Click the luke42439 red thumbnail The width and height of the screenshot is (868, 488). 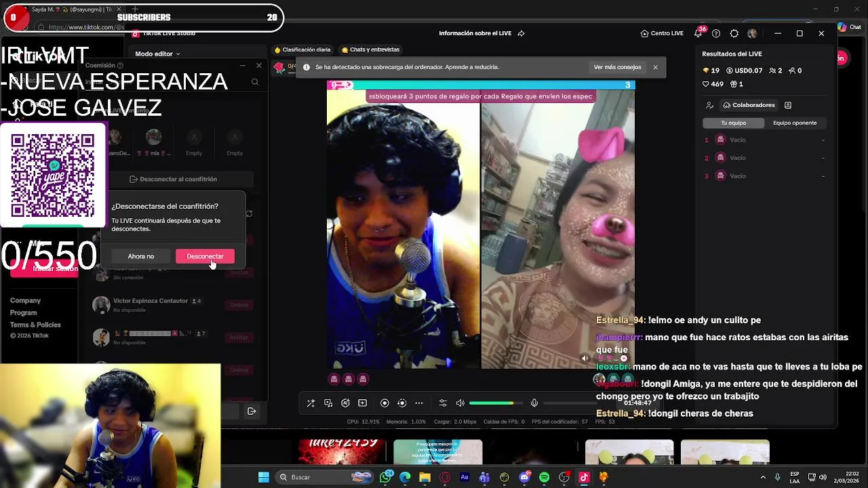343,453
